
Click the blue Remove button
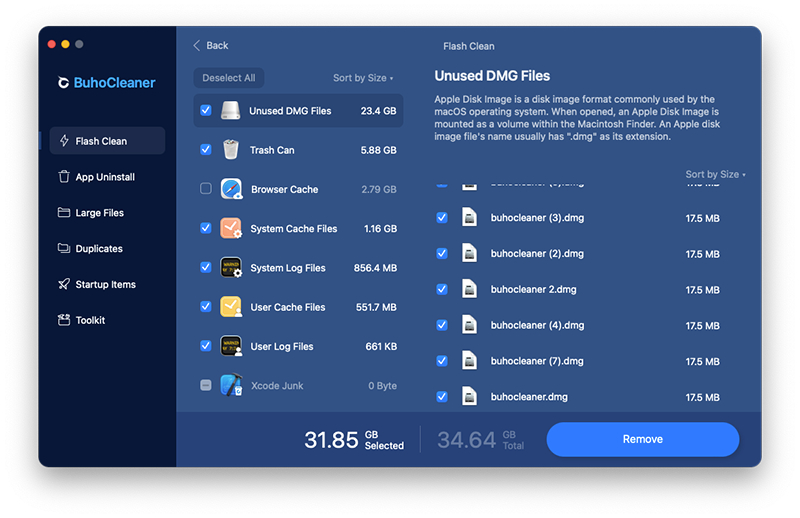(x=642, y=439)
